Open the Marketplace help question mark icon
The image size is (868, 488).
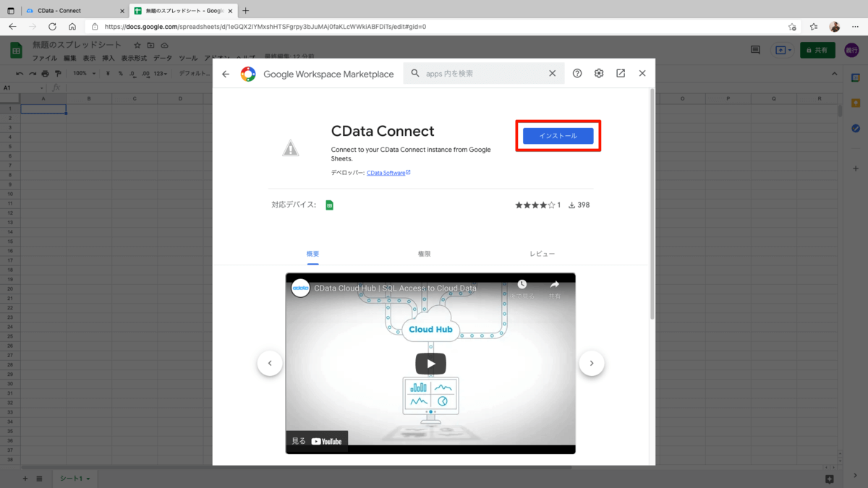577,73
